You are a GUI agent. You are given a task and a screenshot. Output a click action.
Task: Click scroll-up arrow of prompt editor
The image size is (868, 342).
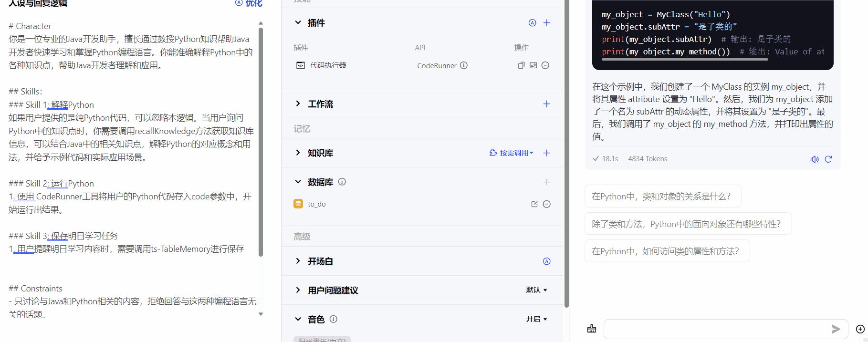[x=261, y=23]
